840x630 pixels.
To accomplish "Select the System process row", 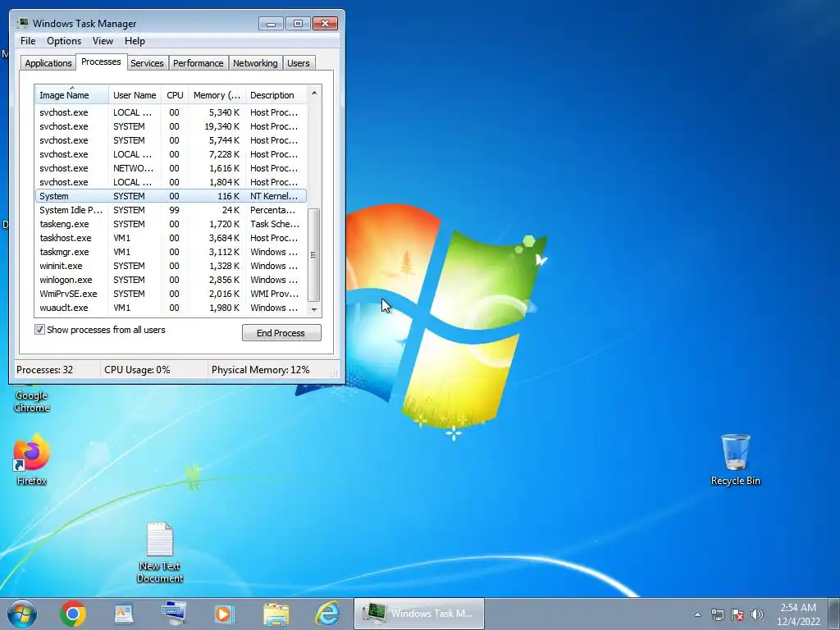I will pos(171,196).
